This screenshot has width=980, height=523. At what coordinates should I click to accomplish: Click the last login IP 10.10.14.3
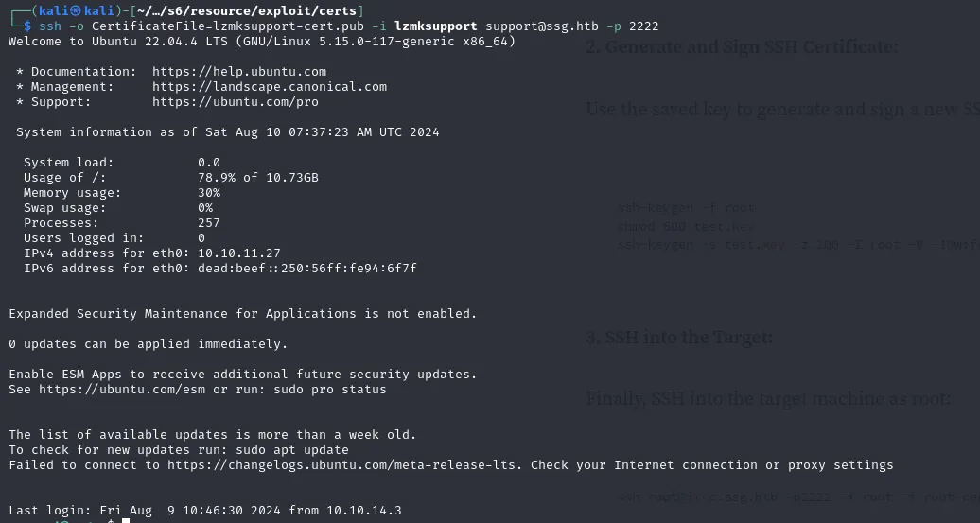coord(363,511)
